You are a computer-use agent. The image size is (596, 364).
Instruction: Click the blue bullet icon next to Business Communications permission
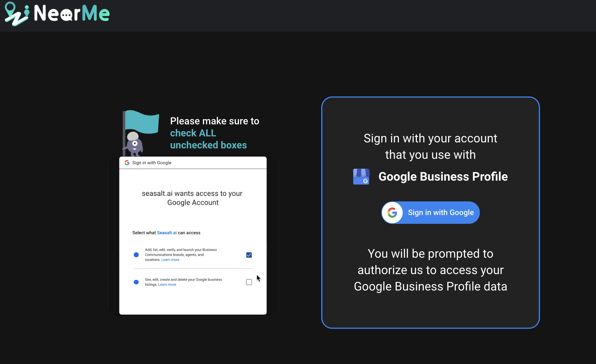click(x=136, y=255)
